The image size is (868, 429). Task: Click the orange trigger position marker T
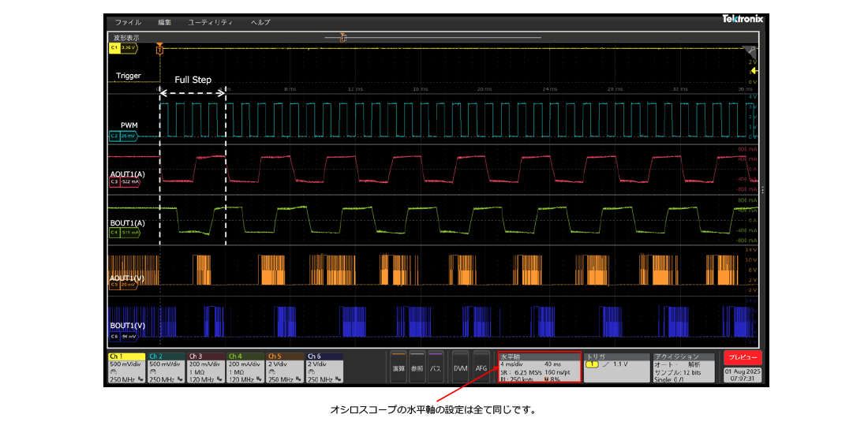coord(159,50)
